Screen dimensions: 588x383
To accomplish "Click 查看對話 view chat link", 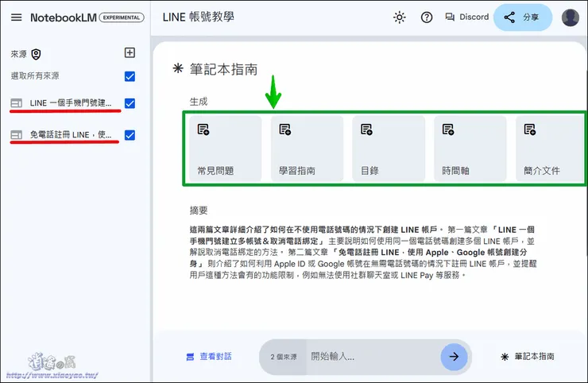I will pos(209,356).
